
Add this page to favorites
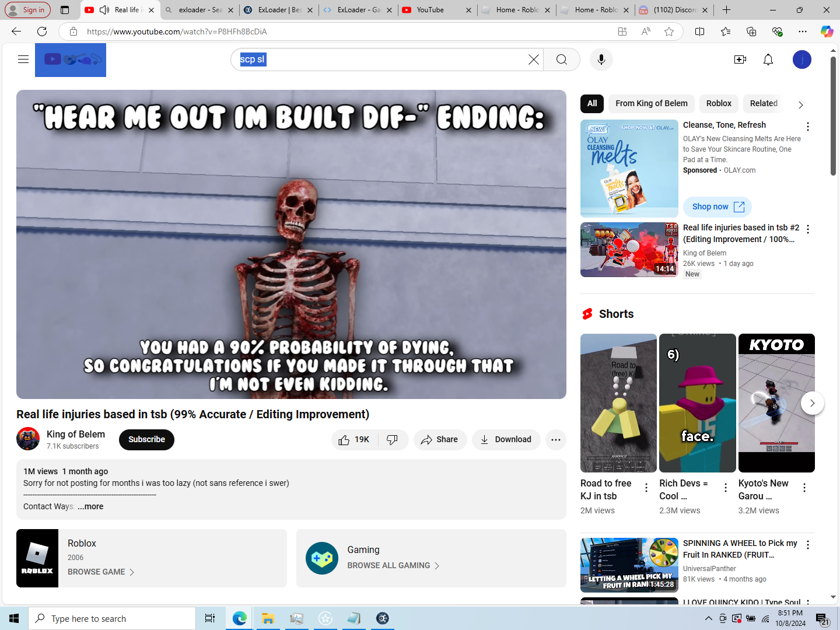pos(669,32)
